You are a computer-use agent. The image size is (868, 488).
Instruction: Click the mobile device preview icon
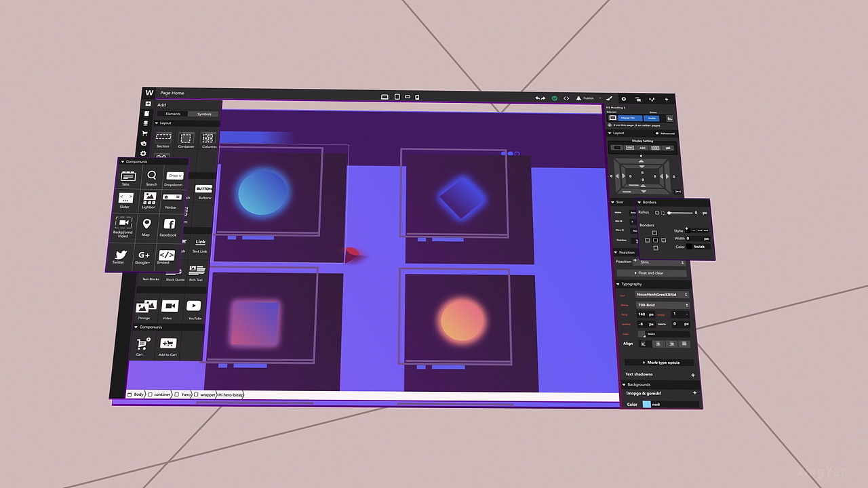[x=417, y=97]
